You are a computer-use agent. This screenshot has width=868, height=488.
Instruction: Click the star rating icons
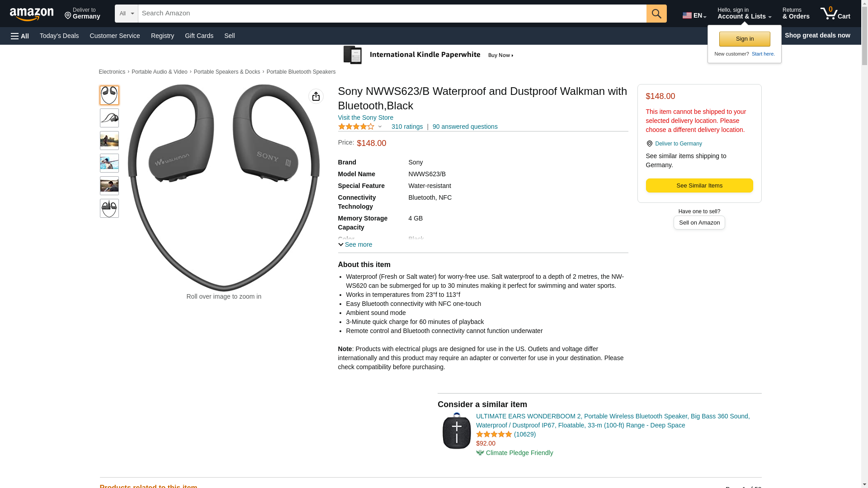[356, 127]
